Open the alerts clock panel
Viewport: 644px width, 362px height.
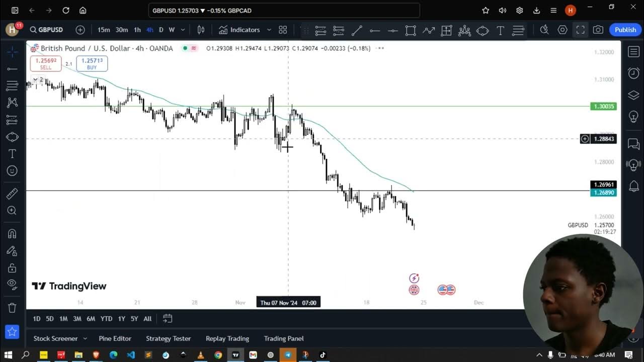633,73
